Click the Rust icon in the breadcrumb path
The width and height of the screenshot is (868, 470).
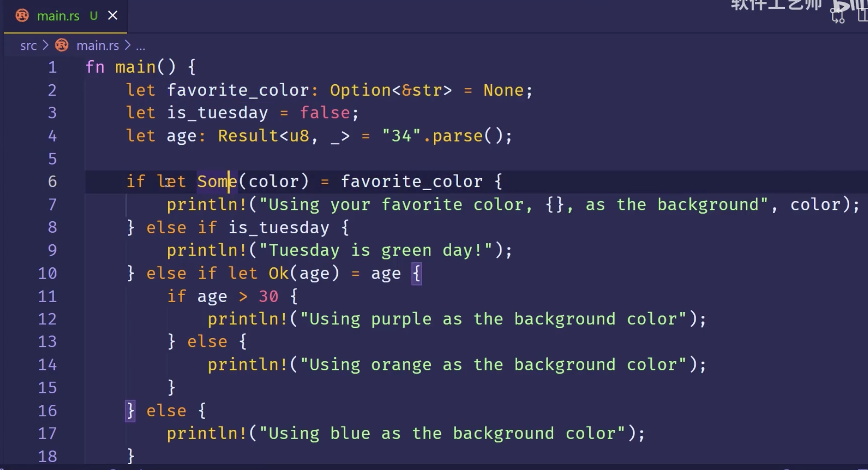(61, 45)
